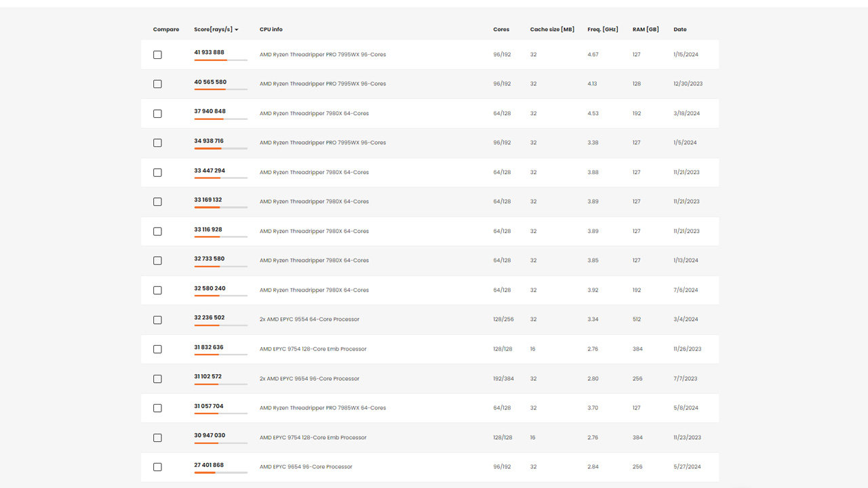Click the score 31 102 572
This screenshot has width=868, height=488.
(208, 376)
